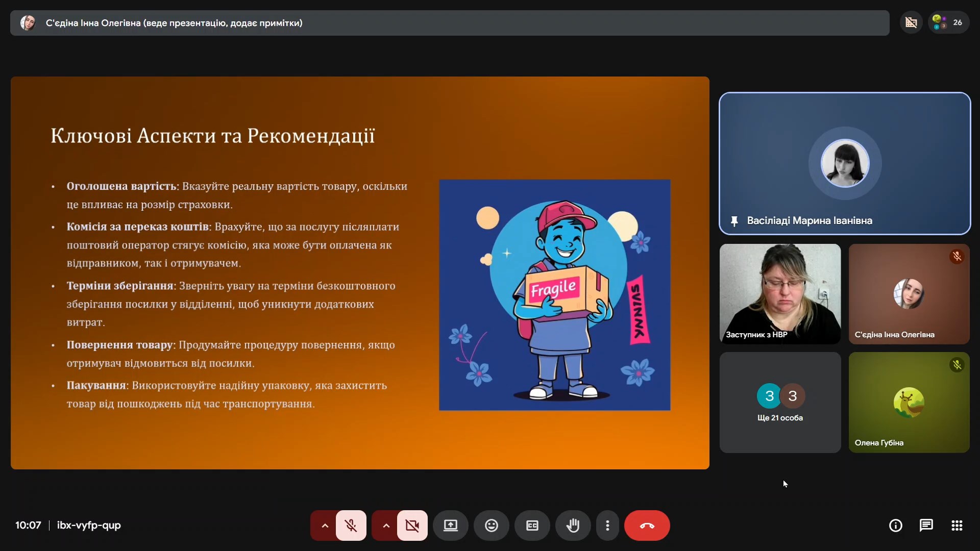
Task: Click Олена Губіна participant tile
Action: (909, 403)
